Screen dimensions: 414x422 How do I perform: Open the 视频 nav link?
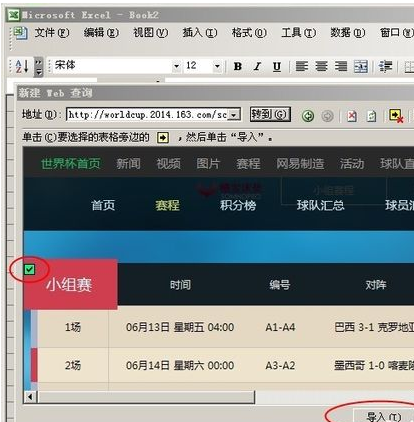168,164
